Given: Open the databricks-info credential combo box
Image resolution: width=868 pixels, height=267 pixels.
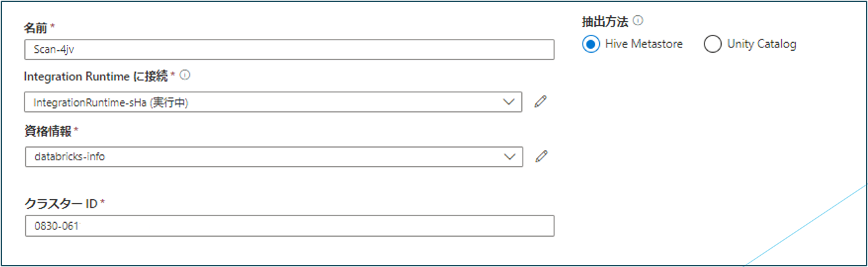Looking at the screenshot, I should coord(264,157).
